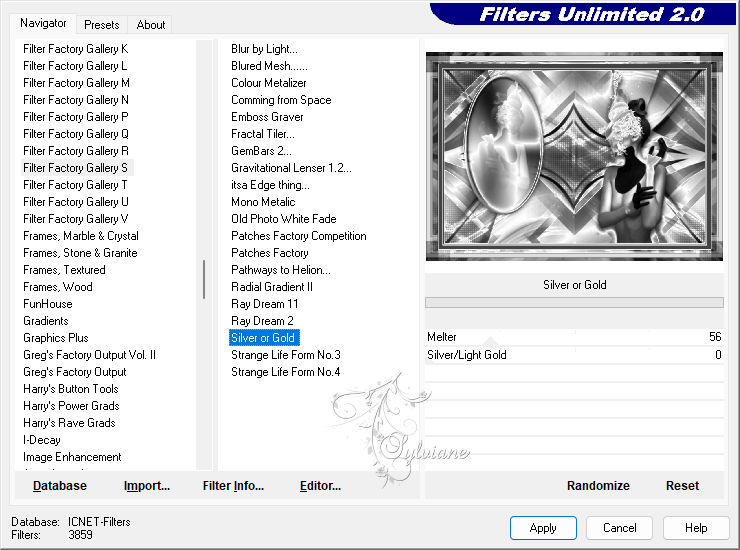740x550 pixels.
Task: Open the Presets tab
Action: coord(101,25)
